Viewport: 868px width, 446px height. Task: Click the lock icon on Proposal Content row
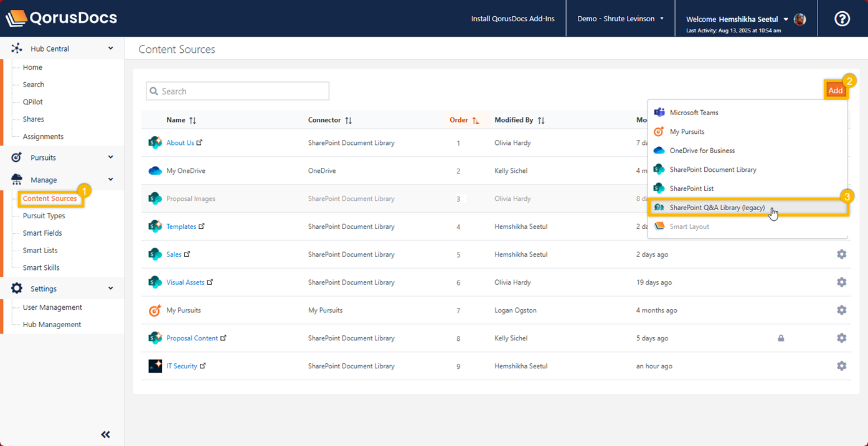coord(781,338)
